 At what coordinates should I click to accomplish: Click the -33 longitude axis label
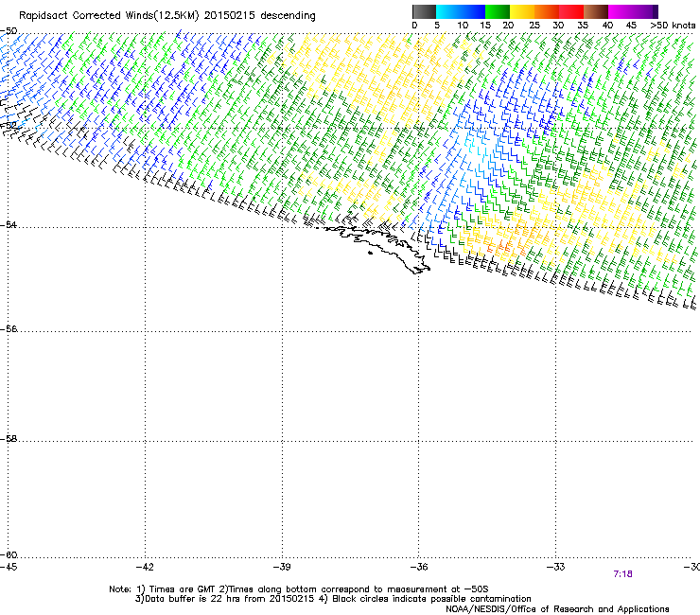point(556,567)
